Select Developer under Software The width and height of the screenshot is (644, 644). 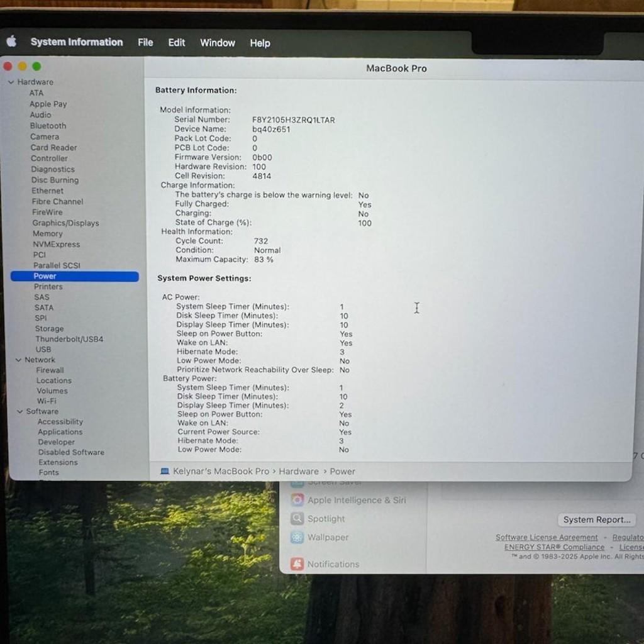click(x=56, y=442)
